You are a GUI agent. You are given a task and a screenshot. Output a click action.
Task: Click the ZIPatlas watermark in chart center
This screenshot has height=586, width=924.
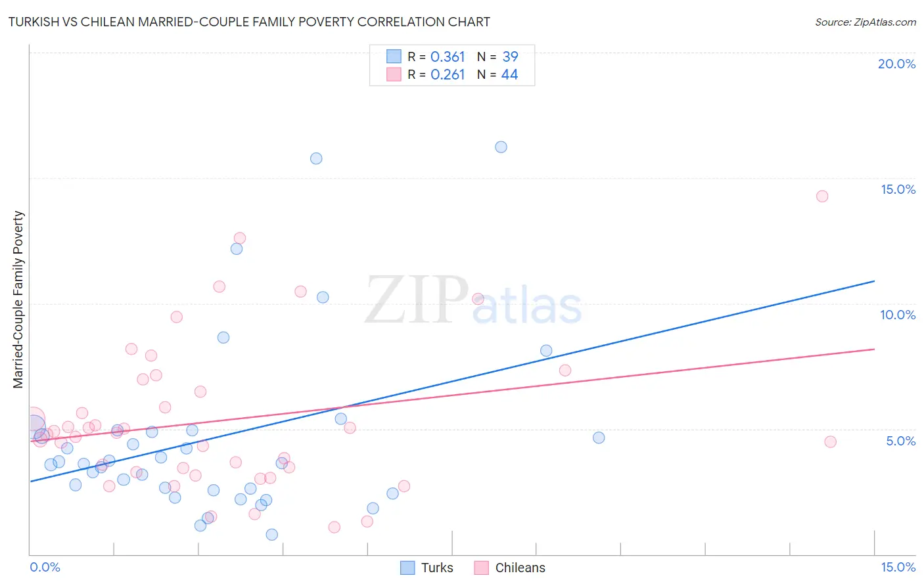point(473,300)
